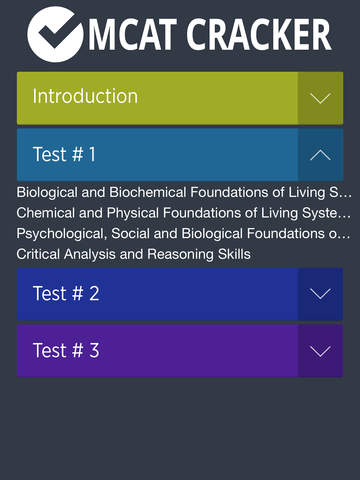Open Chemical and Physical Foundations section

click(184, 213)
